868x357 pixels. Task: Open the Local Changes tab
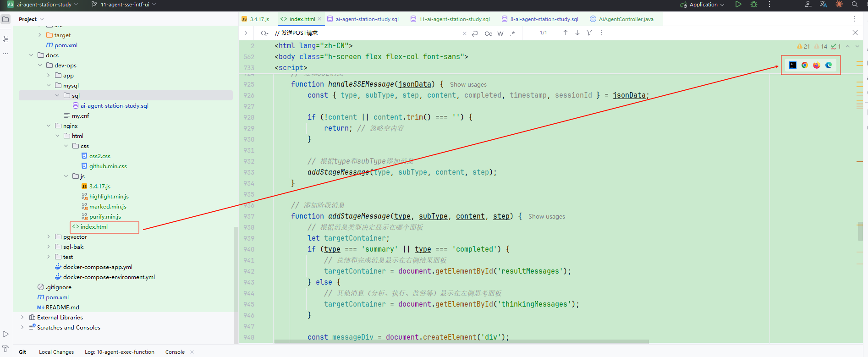[x=56, y=352]
